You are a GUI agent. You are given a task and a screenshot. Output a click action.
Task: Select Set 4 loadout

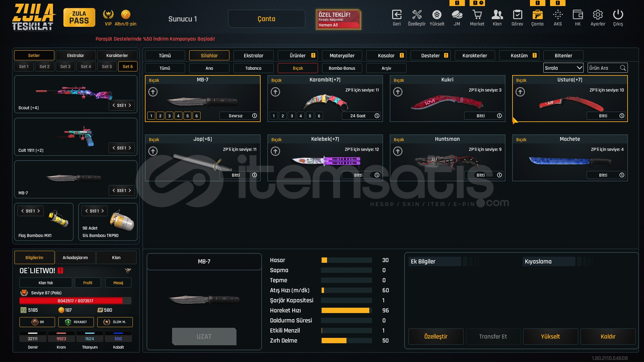[x=86, y=67]
